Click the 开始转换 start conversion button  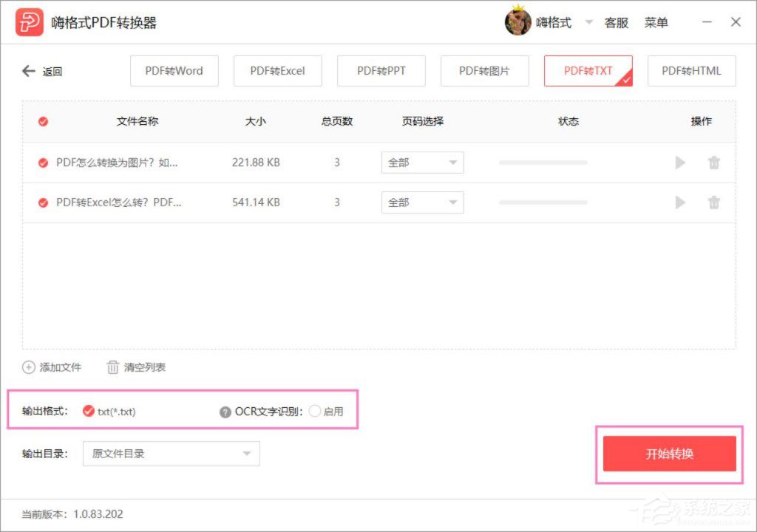coord(669,454)
